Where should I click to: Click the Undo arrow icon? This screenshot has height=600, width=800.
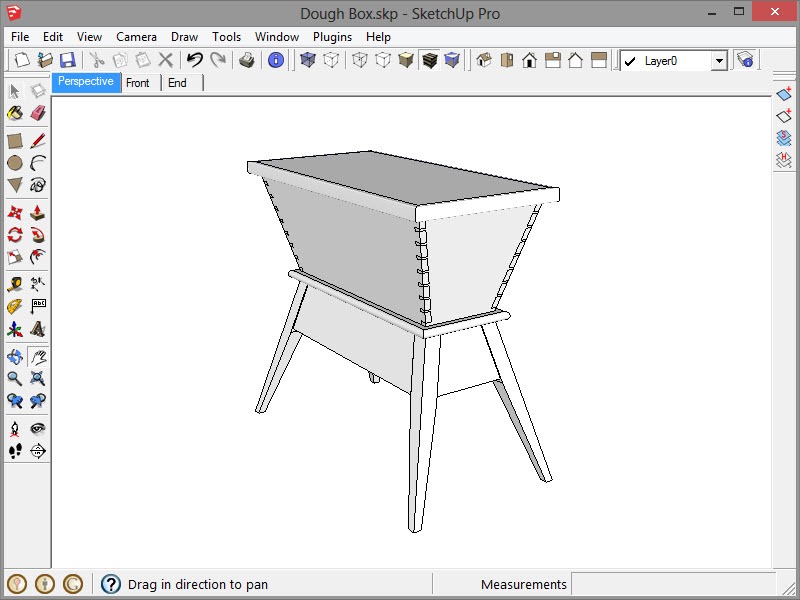pyautogui.click(x=194, y=61)
